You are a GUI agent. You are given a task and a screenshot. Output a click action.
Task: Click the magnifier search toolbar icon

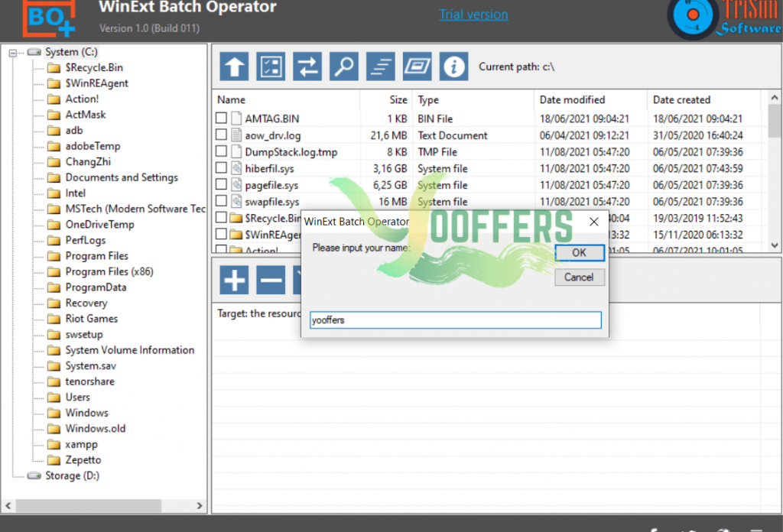coord(344,66)
